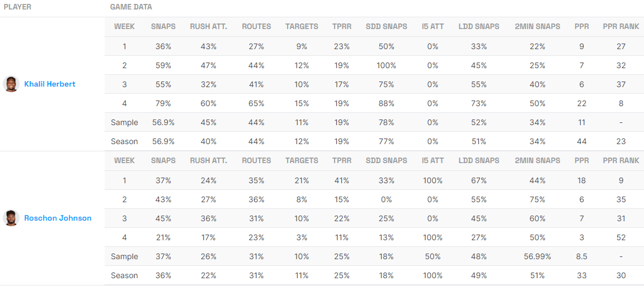This screenshot has width=644, height=286.
Task: Click Johnson's Sample row label
Action: click(x=124, y=256)
